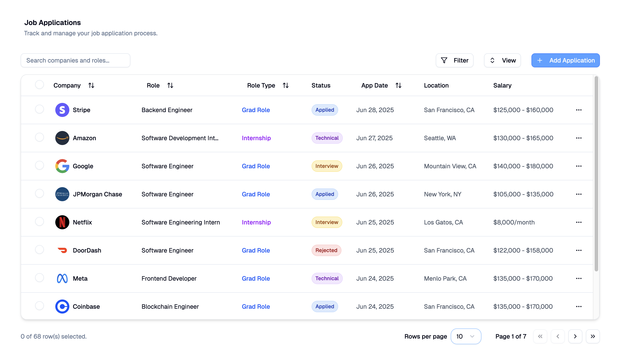Click the 'Frontend Developer' role cell
This screenshot has height=364, width=619.
coord(169,278)
